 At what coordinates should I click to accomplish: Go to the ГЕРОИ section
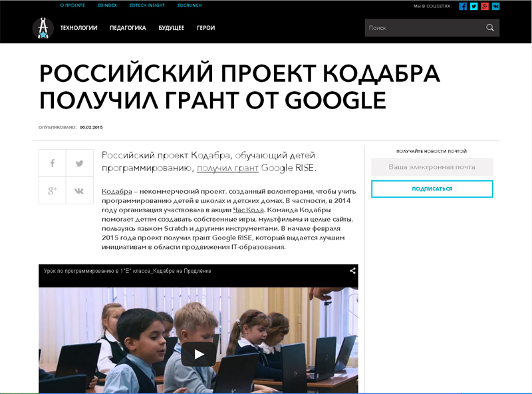pos(206,28)
